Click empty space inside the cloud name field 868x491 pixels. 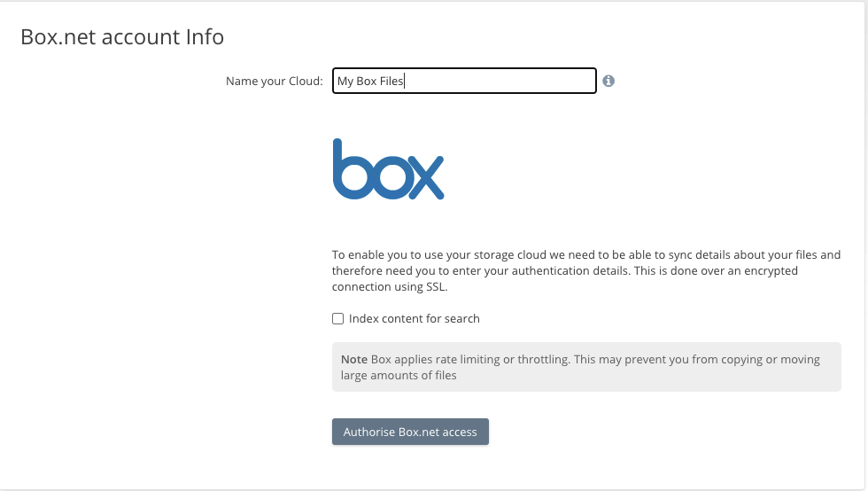tap(514, 81)
